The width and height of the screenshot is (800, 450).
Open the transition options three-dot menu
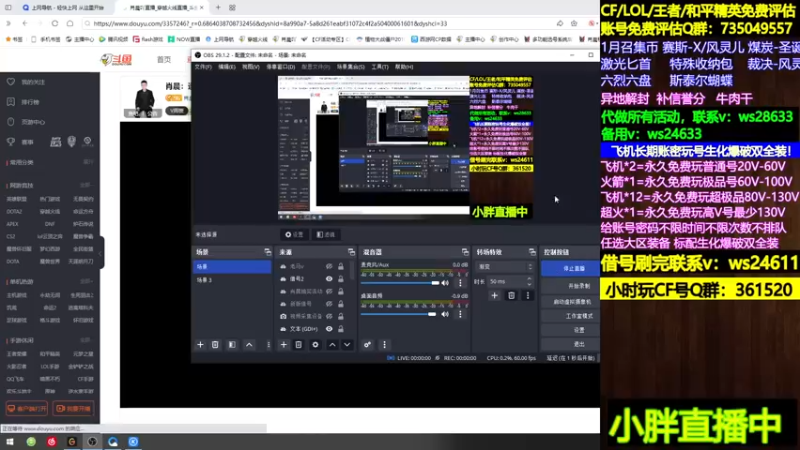(528, 295)
